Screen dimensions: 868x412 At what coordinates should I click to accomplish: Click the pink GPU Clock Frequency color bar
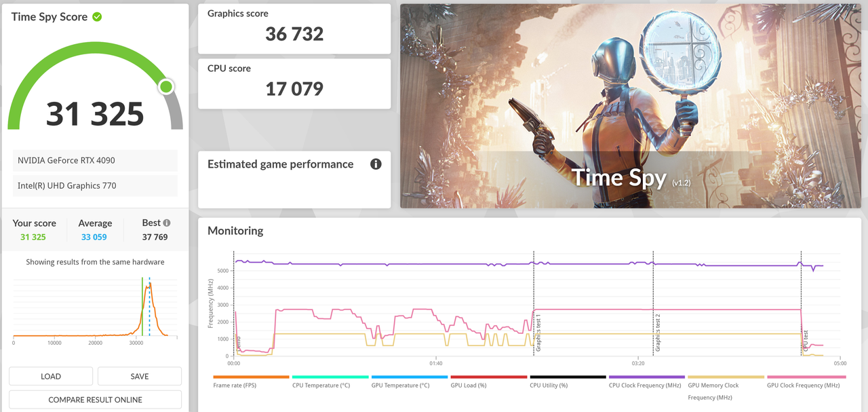pos(806,377)
